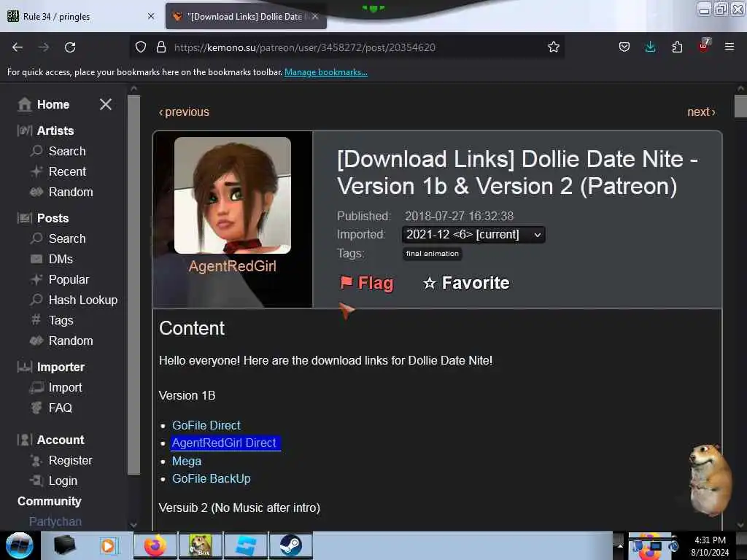747x560 pixels.
Task: Open the Firefox hamburger menu
Action: (729, 47)
